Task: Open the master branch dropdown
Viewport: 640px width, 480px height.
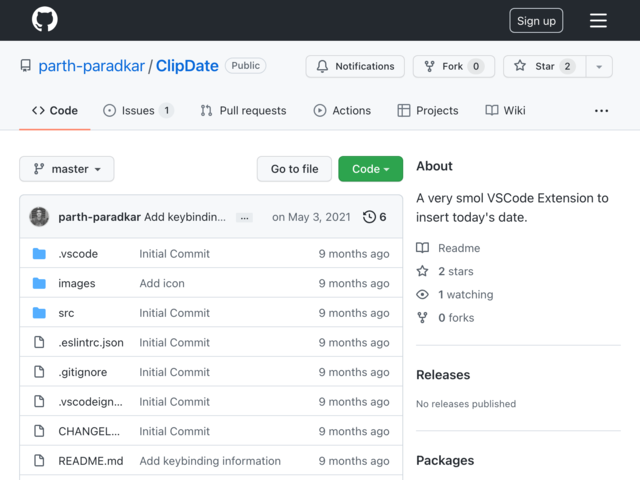Action: pyautogui.click(x=67, y=169)
